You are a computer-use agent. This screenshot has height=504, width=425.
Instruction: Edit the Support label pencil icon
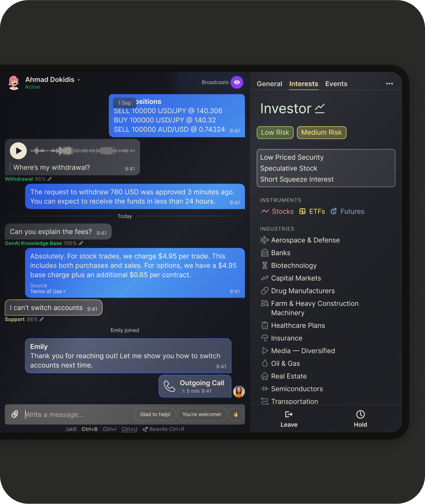(x=42, y=319)
